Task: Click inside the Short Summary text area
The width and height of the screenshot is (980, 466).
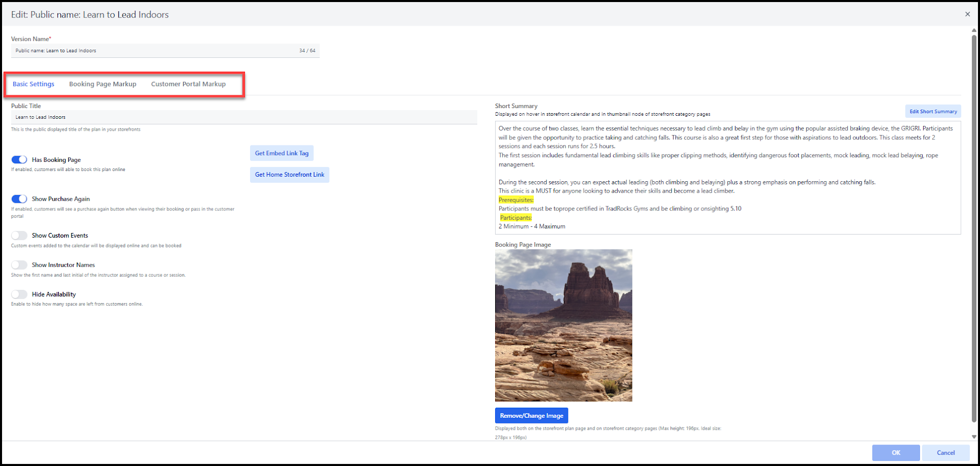Action: (727, 177)
